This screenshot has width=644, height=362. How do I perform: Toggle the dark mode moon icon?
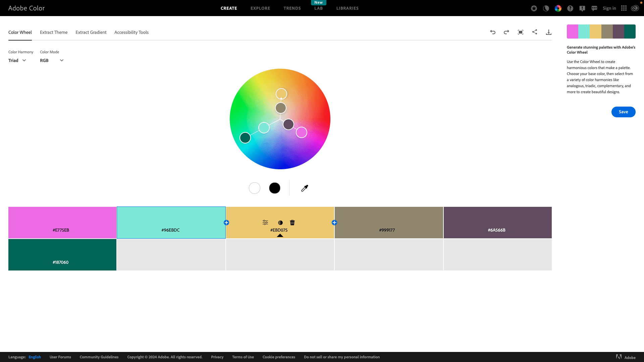click(x=546, y=8)
